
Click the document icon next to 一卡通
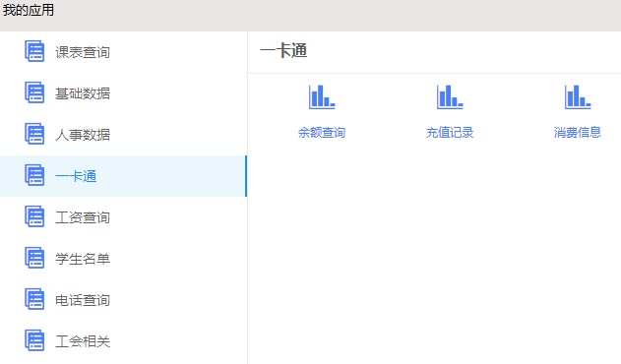(x=34, y=175)
